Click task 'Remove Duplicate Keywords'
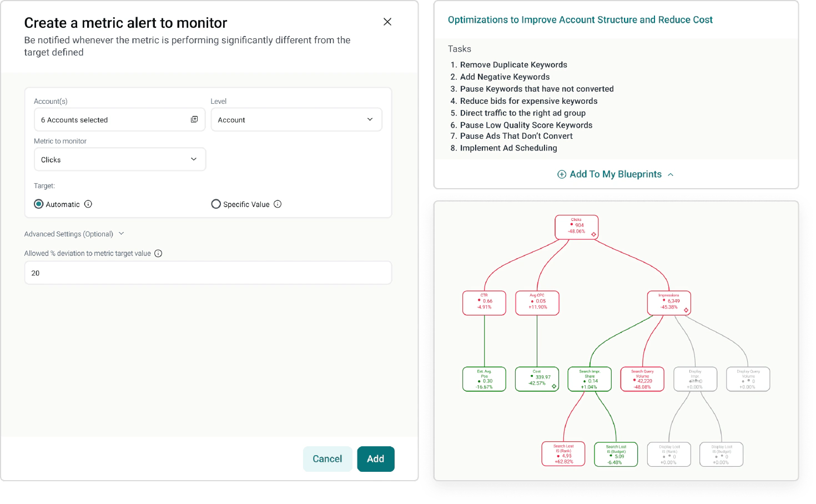 pyautogui.click(x=513, y=65)
